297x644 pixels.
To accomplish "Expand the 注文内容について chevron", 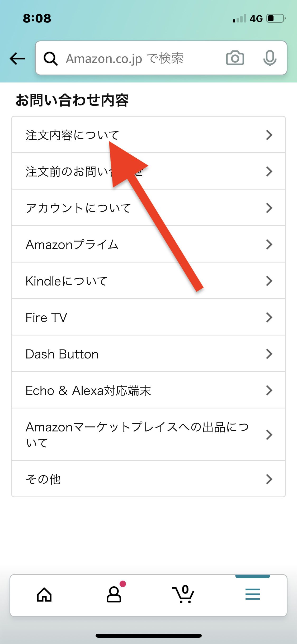I will click(x=269, y=135).
